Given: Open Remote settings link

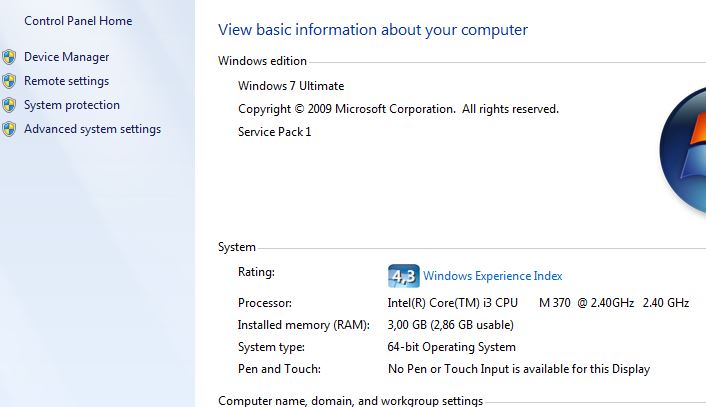Looking at the screenshot, I should coord(67,81).
